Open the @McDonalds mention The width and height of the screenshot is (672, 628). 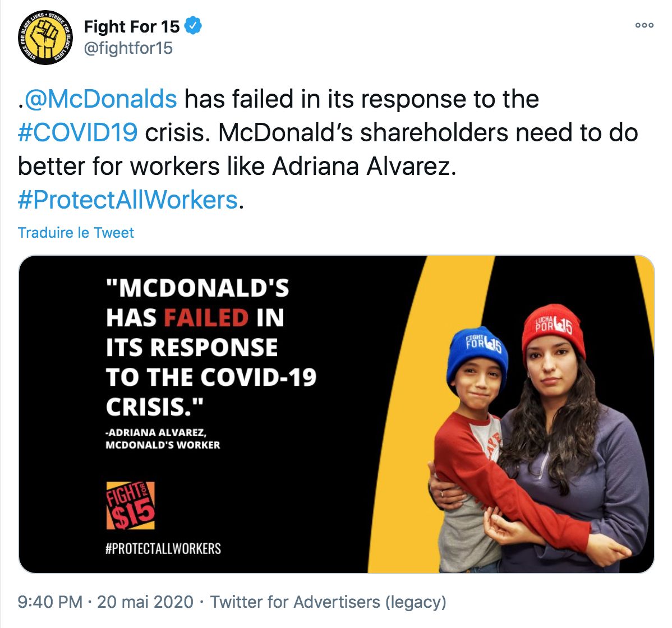pos(101,99)
